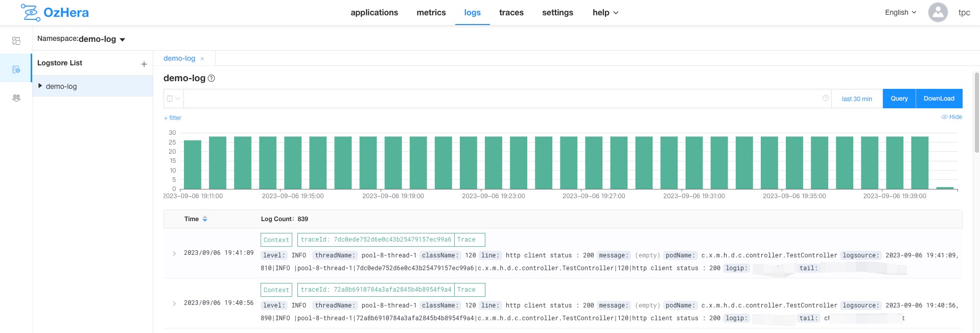Click the user avatar icon
The height and width of the screenshot is (333, 980).
[938, 12]
